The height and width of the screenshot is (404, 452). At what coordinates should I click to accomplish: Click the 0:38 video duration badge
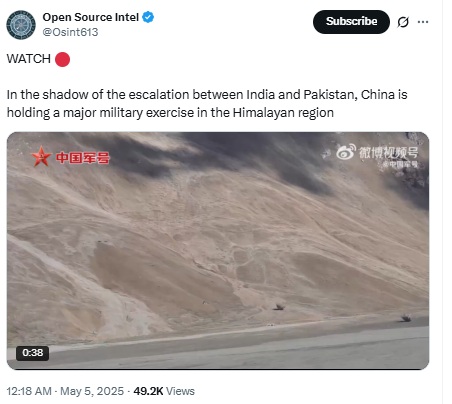(33, 353)
